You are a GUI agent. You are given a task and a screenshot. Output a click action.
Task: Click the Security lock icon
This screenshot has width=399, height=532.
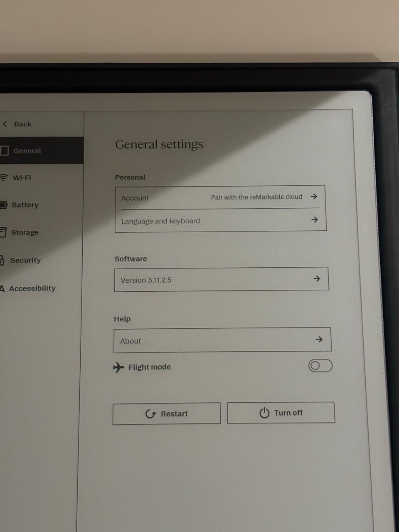(2, 260)
